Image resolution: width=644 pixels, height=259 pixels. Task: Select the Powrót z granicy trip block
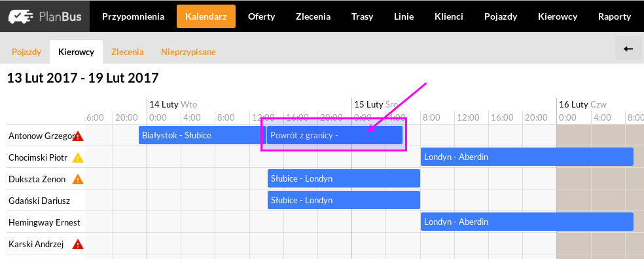[x=334, y=135]
